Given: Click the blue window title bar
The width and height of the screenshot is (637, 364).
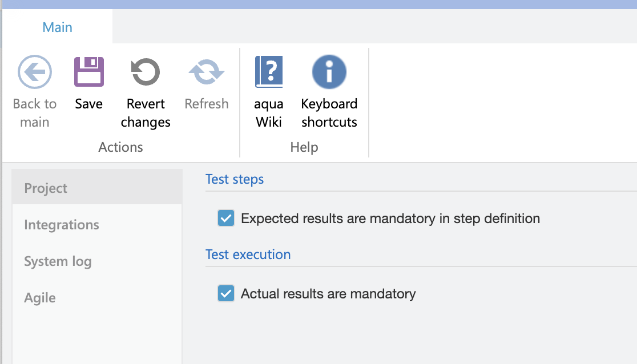Looking at the screenshot, I should click(x=318, y=5).
